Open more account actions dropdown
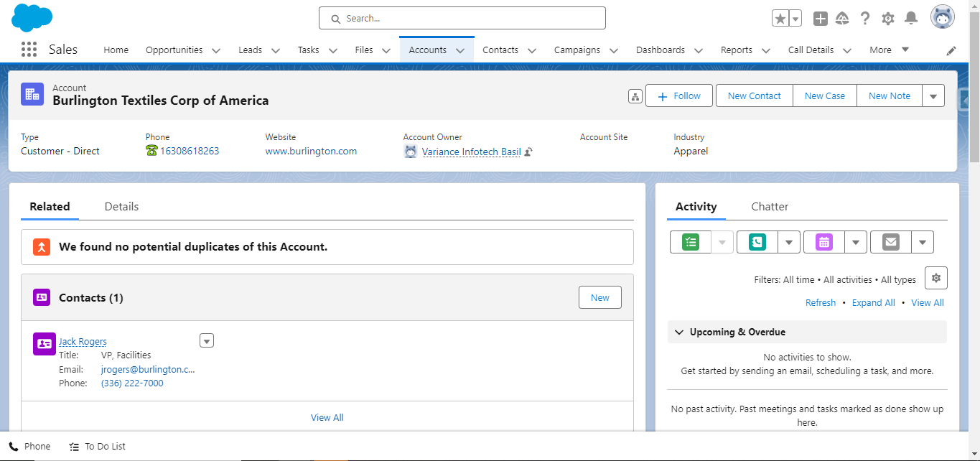The width and height of the screenshot is (980, 461). pyautogui.click(x=933, y=96)
